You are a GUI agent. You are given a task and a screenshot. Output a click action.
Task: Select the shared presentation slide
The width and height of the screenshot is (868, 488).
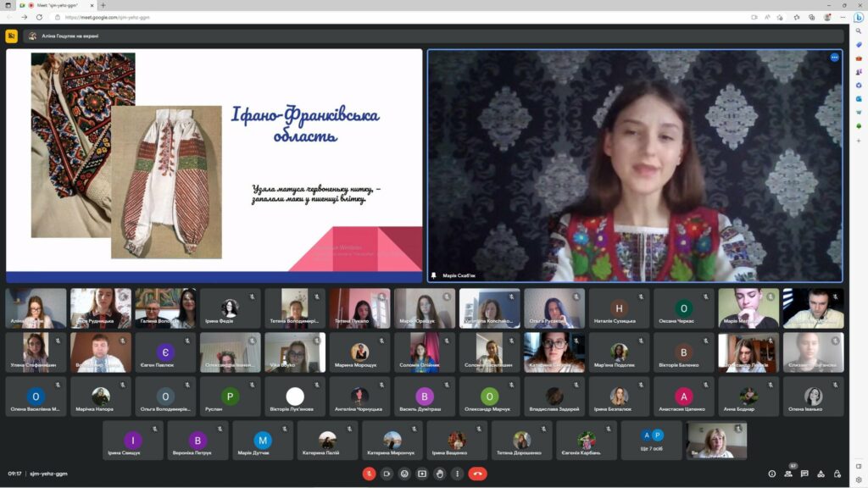click(214, 165)
